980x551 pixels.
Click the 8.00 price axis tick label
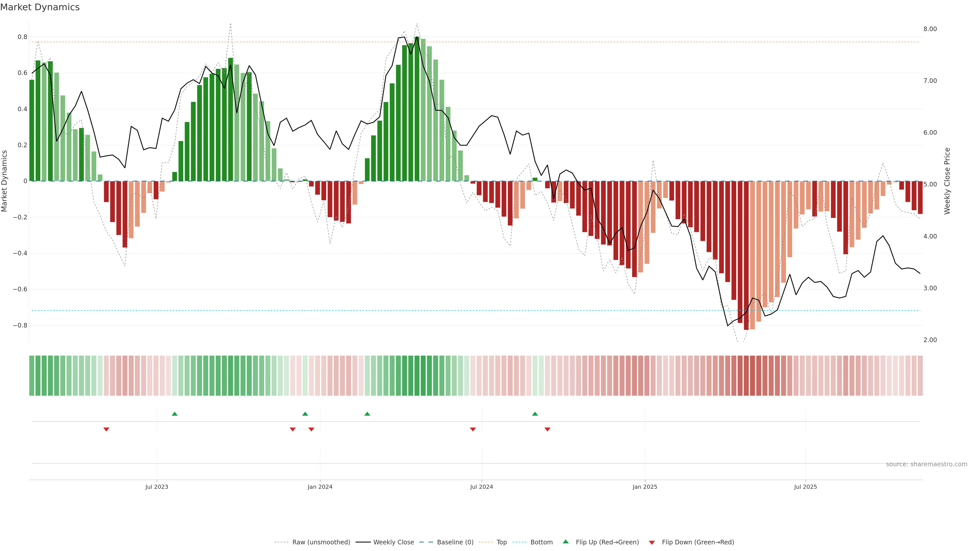(x=930, y=29)
